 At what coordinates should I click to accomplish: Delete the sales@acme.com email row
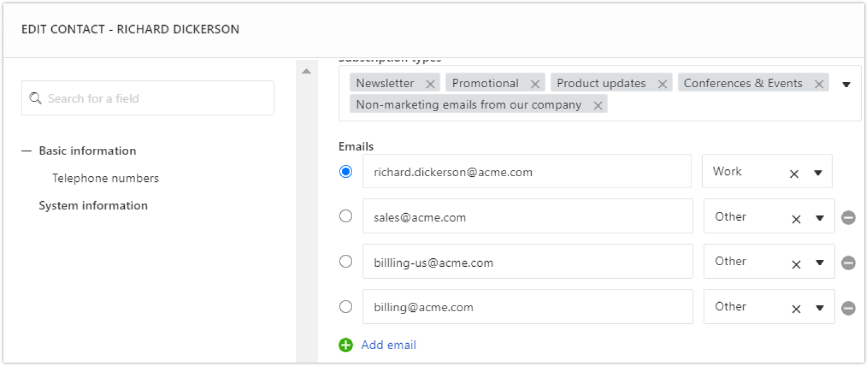point(848,216)
